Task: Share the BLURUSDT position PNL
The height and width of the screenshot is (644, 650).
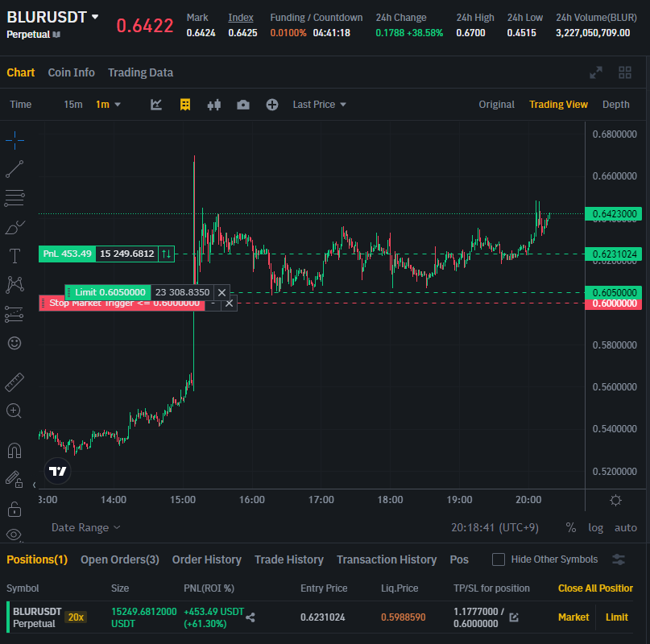Action: coord(250,617)
